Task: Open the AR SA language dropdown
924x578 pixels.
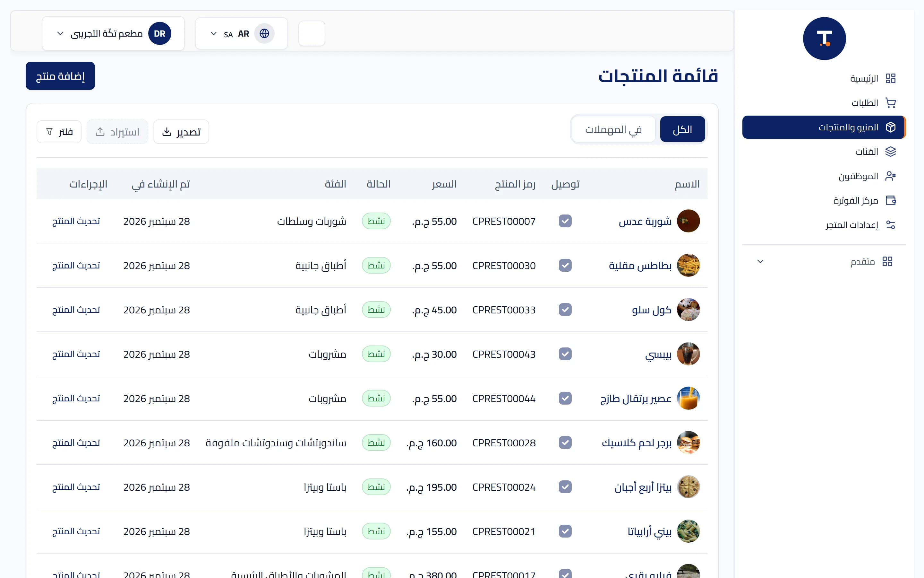Action: [241, 34]
